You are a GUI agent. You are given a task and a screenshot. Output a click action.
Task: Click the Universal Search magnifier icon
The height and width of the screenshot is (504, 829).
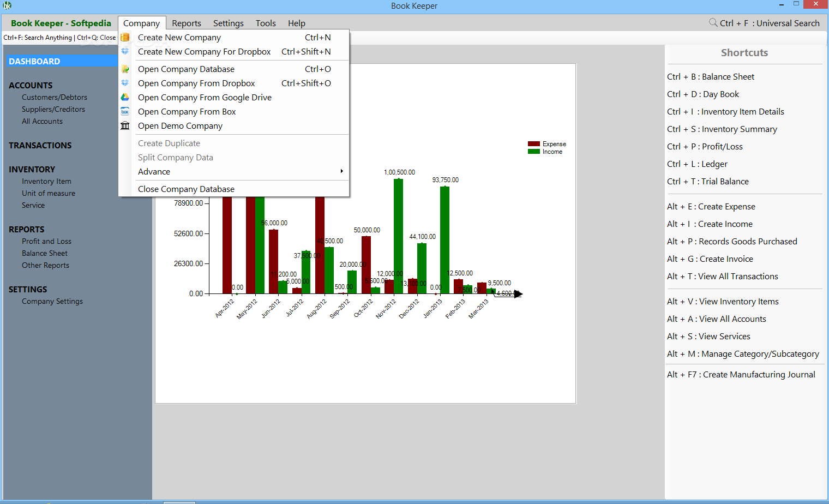pyautogui.click(x=713, y=22)
